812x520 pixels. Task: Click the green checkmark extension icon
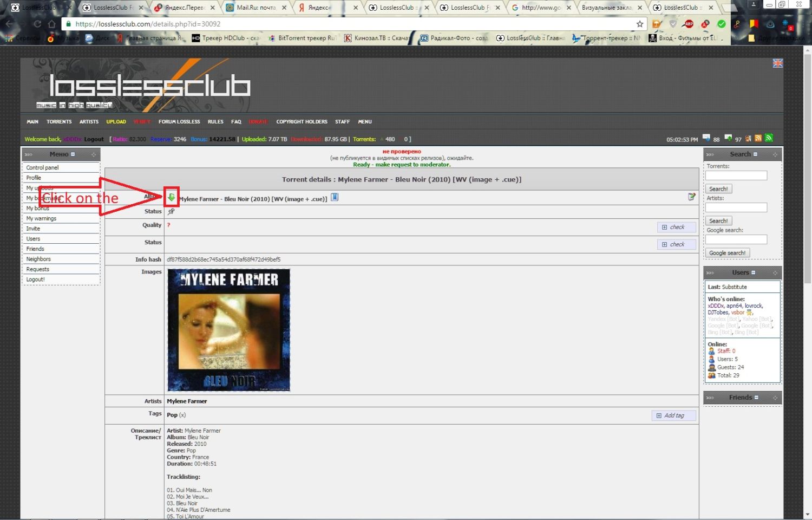[721, 24]
